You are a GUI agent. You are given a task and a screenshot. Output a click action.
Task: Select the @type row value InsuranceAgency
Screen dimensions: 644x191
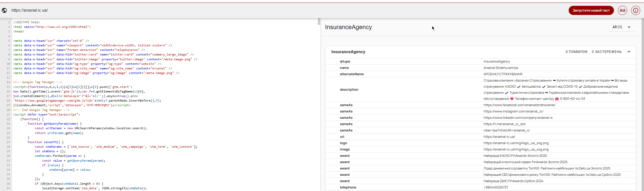497,62
